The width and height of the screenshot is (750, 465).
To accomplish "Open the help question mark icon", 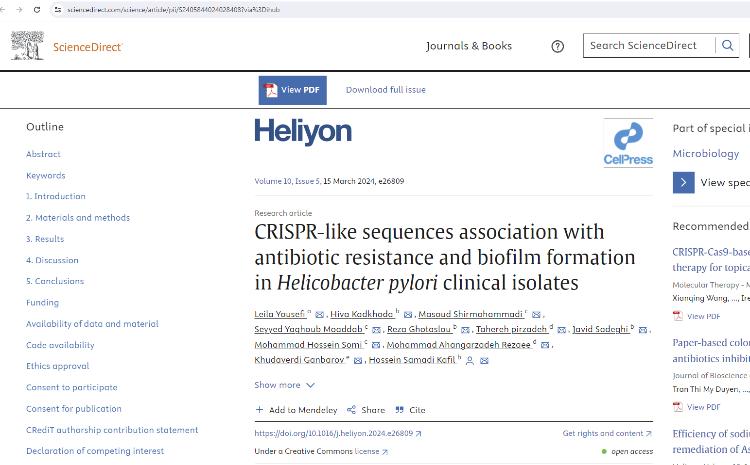I will point(558,46).
